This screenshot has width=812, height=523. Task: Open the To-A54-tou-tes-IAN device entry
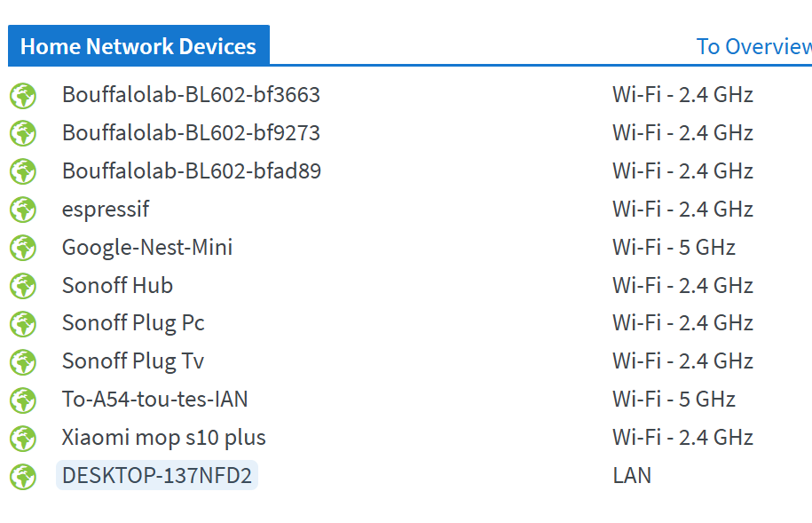154,399
